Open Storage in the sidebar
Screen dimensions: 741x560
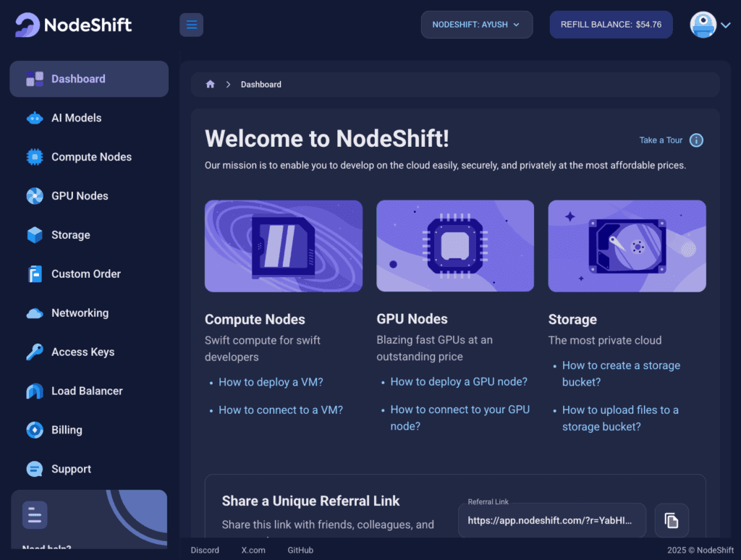click(70, 235)
